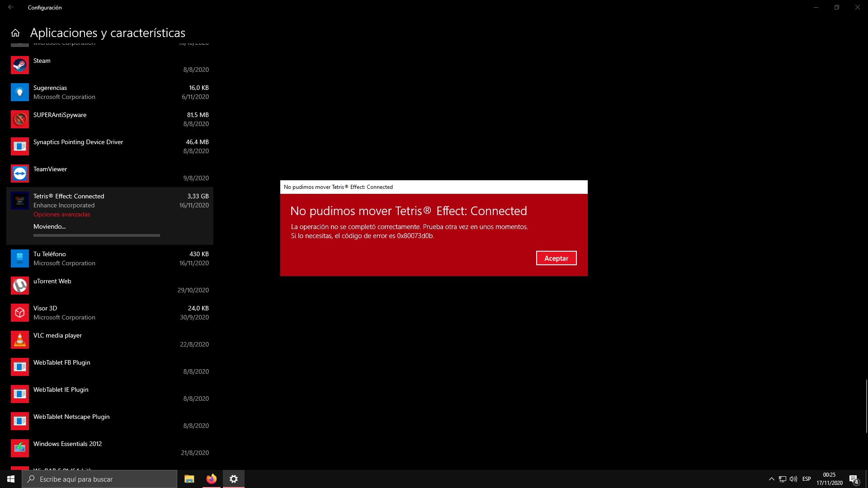
Task: Click the SUPERAntiSpyware icon
Action: pos(19,119)
